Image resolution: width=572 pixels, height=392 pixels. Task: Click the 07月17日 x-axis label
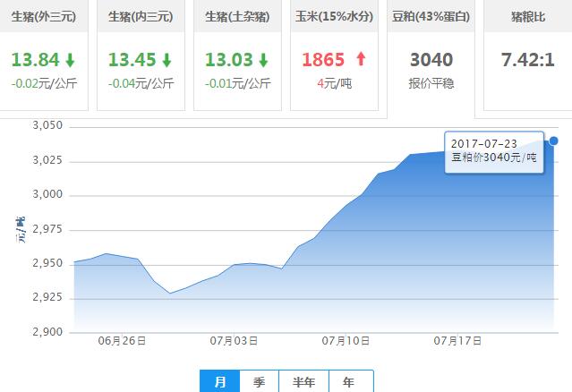[x=457, y=341]
